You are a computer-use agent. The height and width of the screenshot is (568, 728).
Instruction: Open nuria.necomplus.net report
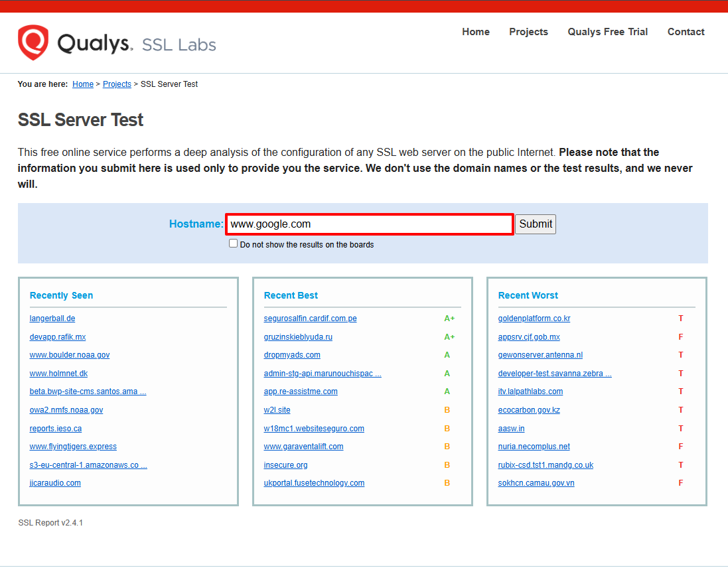coord(534,447)
